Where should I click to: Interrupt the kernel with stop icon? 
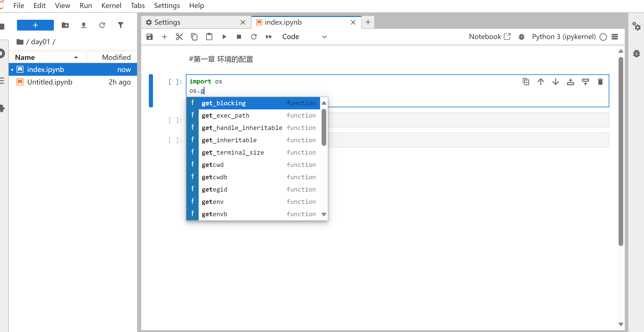[239, 37]
